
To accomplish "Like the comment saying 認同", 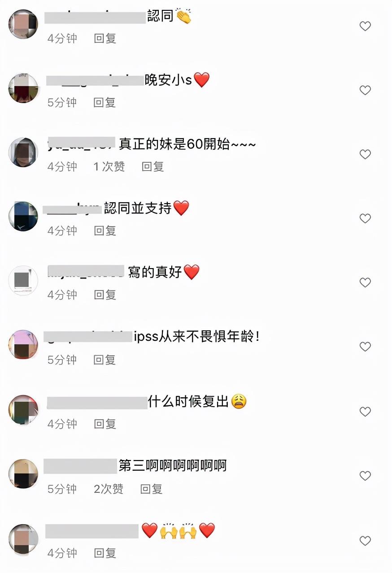I will click(x=365, y=26).
